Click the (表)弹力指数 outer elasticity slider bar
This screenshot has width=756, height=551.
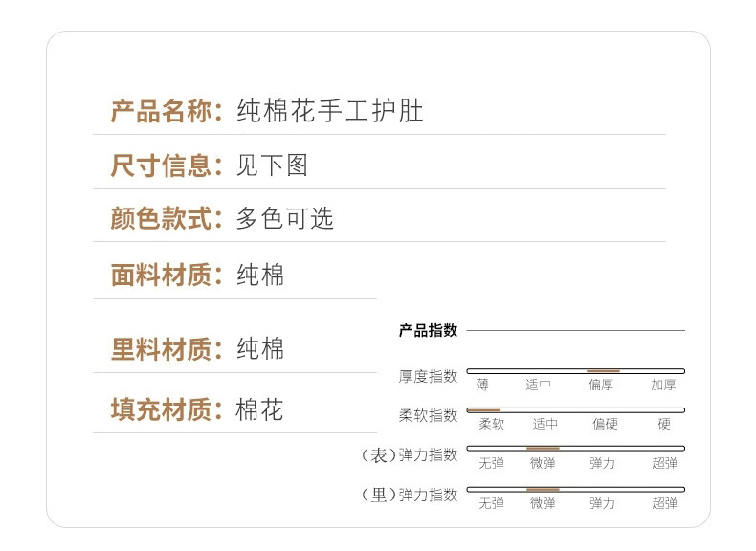[575, 448]
